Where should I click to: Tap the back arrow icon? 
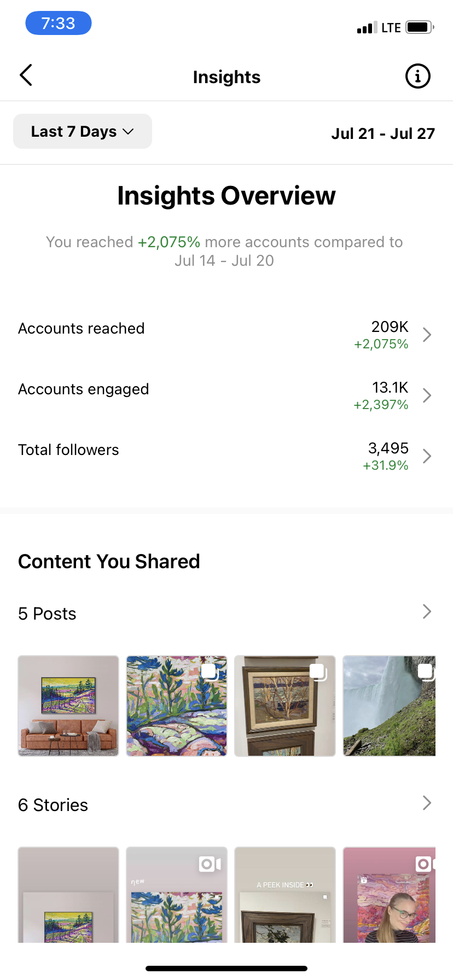26,75
